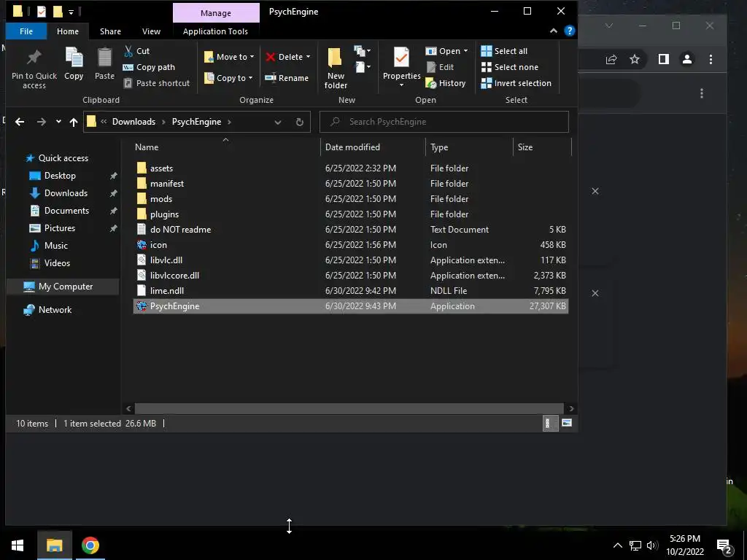
Task: Click Copy path in Clipboard group
Action: (149, 67)
